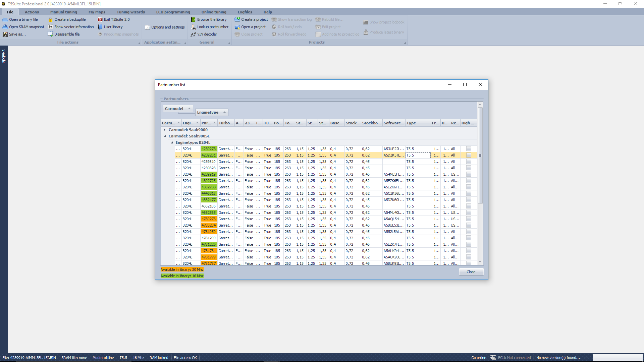
Task: Toggle checkbox in row 4239919
Action: tap(469, 174)
